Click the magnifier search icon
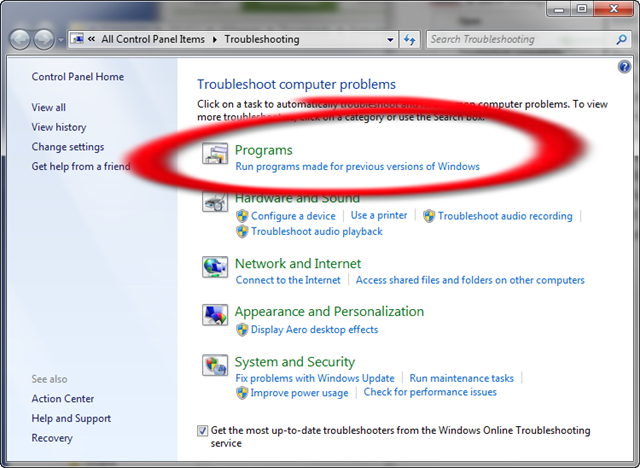 point(621,40)
